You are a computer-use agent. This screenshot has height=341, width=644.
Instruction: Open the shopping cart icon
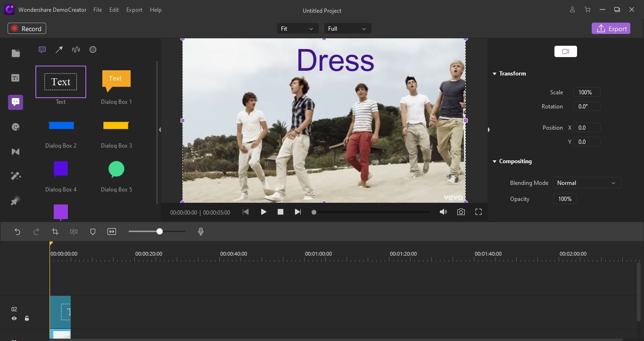pos(587,10)
